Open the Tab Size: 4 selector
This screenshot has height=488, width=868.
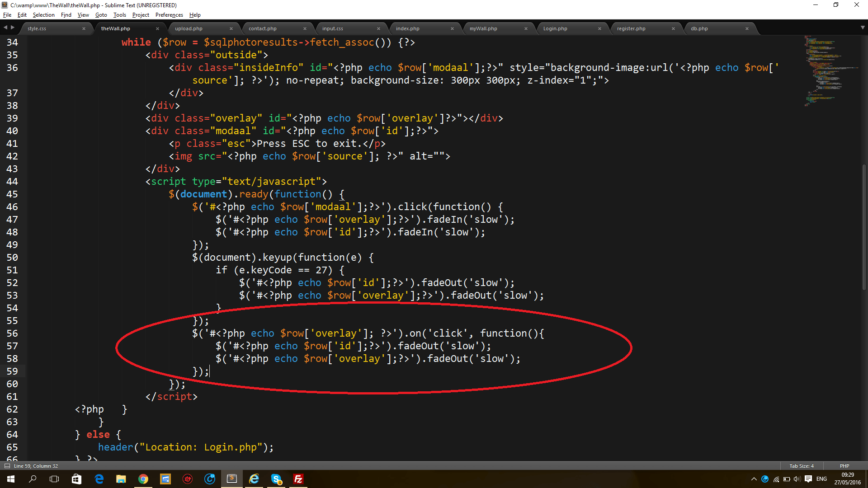point(801,466)
